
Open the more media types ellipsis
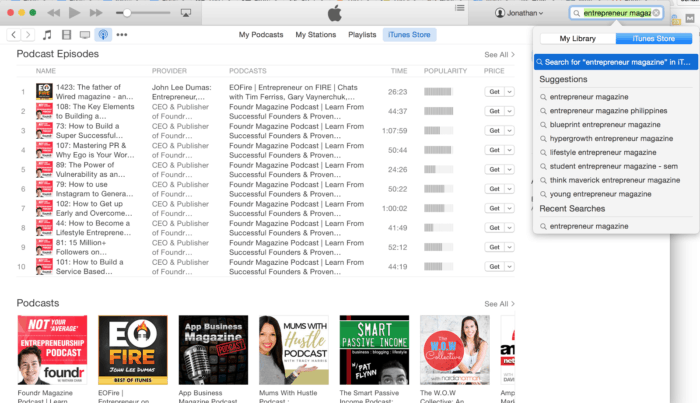tap(121, 34)
